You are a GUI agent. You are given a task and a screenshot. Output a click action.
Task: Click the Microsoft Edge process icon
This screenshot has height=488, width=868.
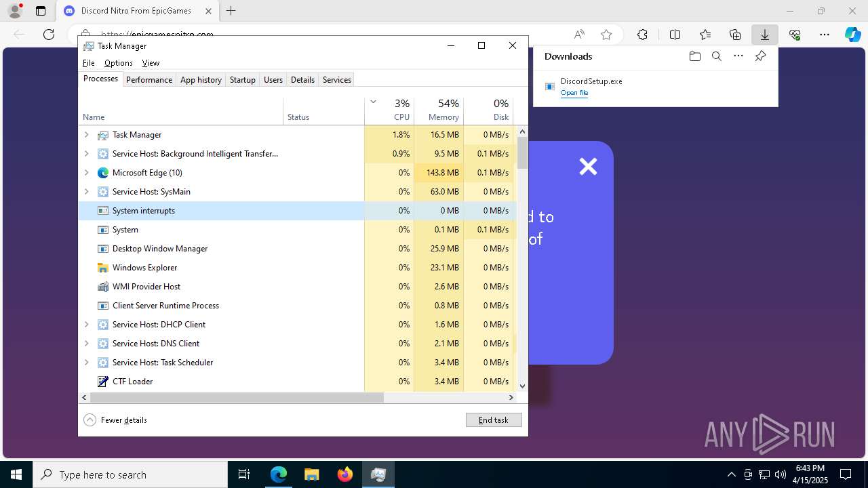tap(103, 173)
